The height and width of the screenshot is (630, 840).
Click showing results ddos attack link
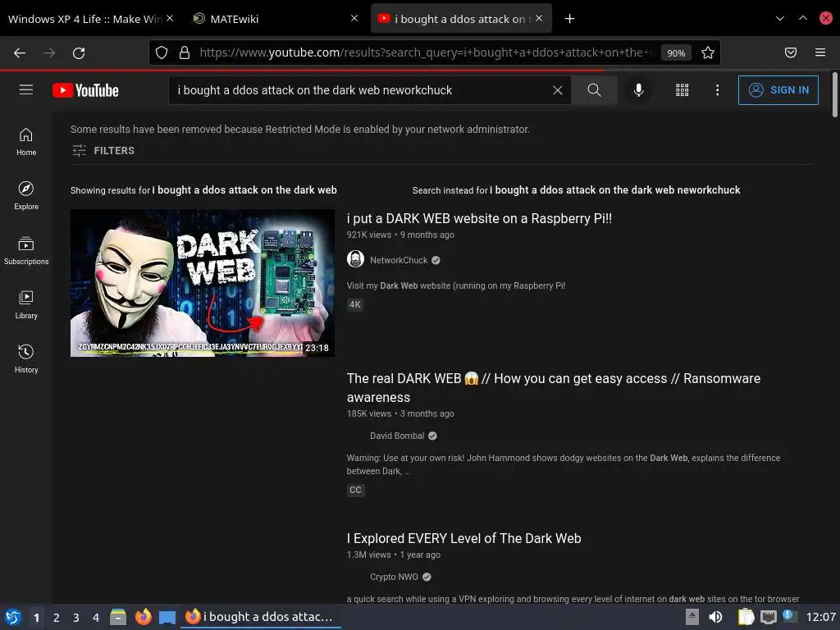click(x=244, y=189)
